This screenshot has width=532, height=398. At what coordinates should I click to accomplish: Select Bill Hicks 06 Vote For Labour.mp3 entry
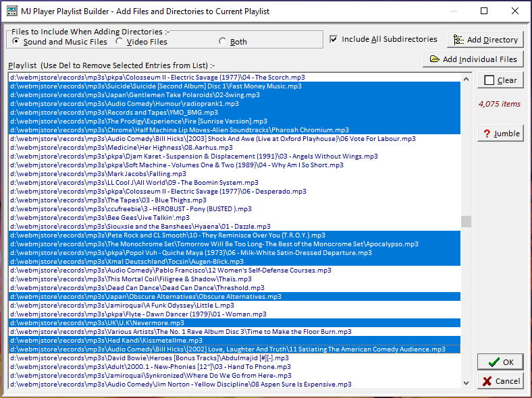click(234, 139)
